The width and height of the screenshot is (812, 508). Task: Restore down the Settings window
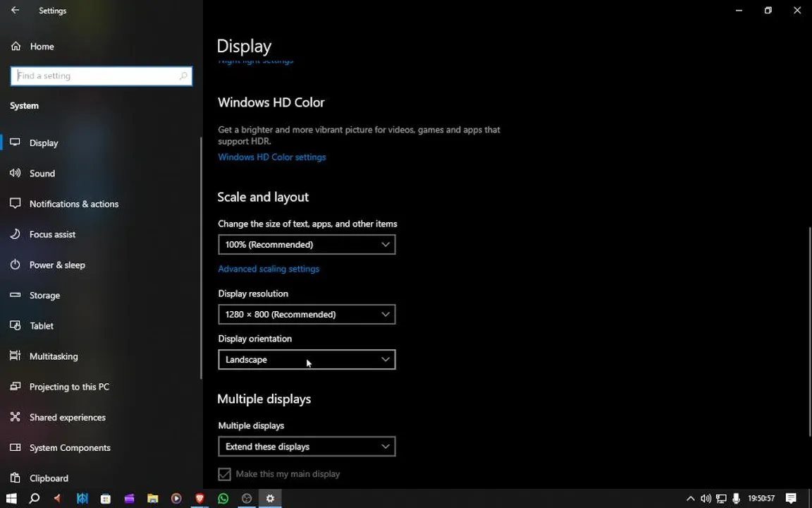point(768,11)
